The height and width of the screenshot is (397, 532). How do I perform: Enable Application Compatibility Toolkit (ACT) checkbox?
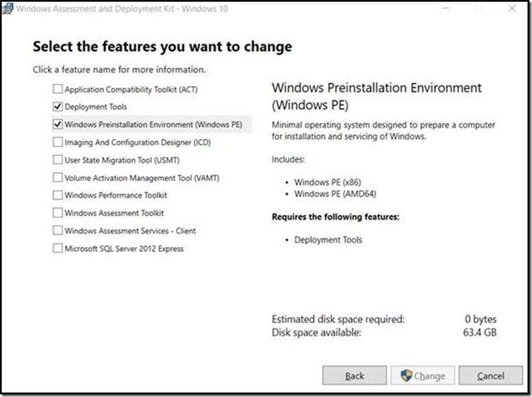[x=57, y=90]
